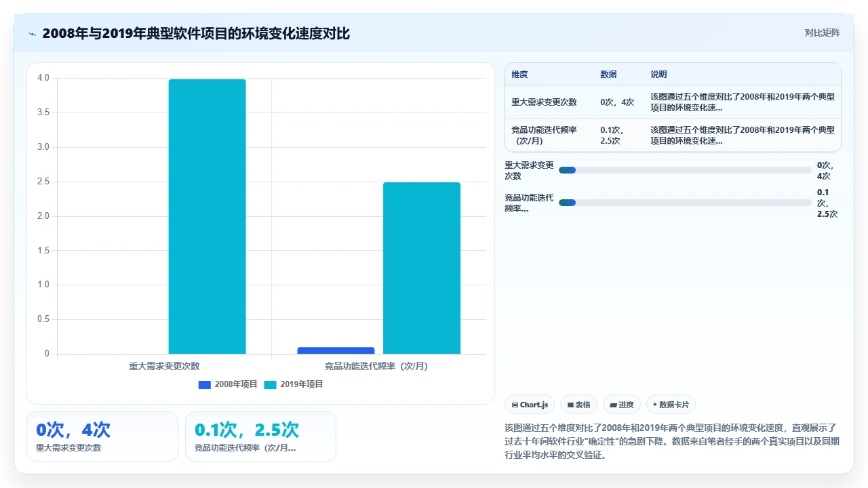The height and width of the screenshot is (488, 868).
Task: Open the 0.1次，2.5次 data card
Action: [x=260, y=436]
